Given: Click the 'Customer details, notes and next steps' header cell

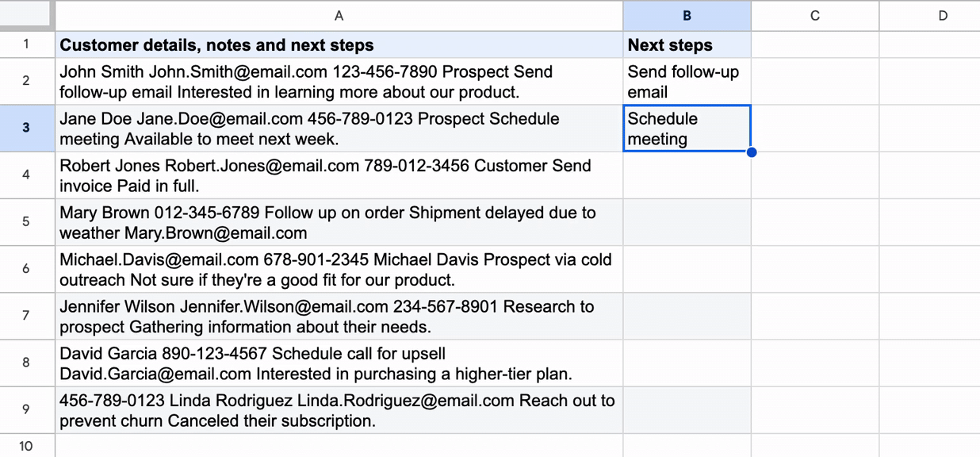Looking at the screenshot, I should click(x=339, y=44).
